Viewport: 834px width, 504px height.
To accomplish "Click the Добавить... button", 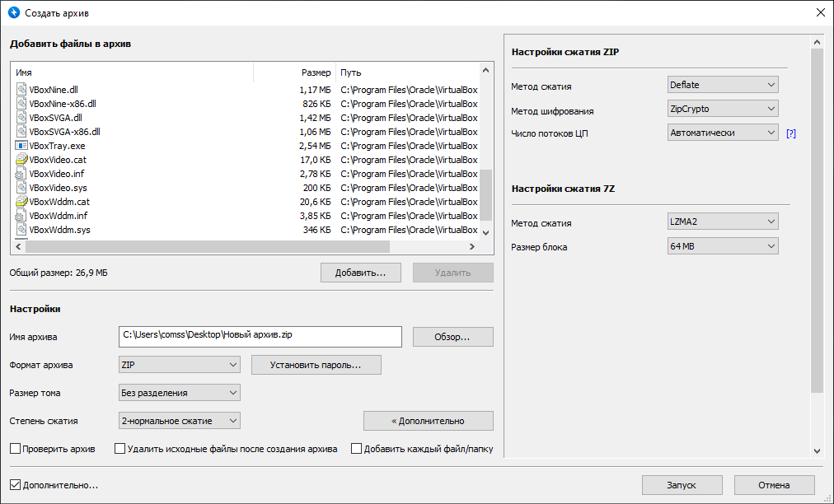I will point(361,273).
